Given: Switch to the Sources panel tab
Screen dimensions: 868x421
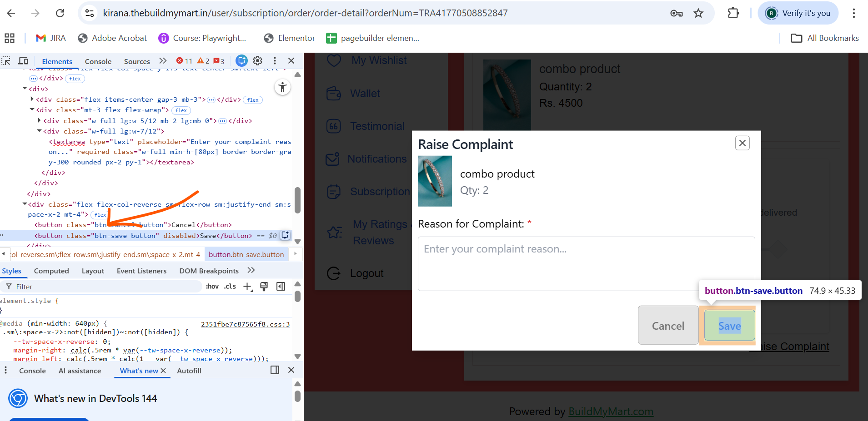Looking at the screenshot, I should point(137,61).
